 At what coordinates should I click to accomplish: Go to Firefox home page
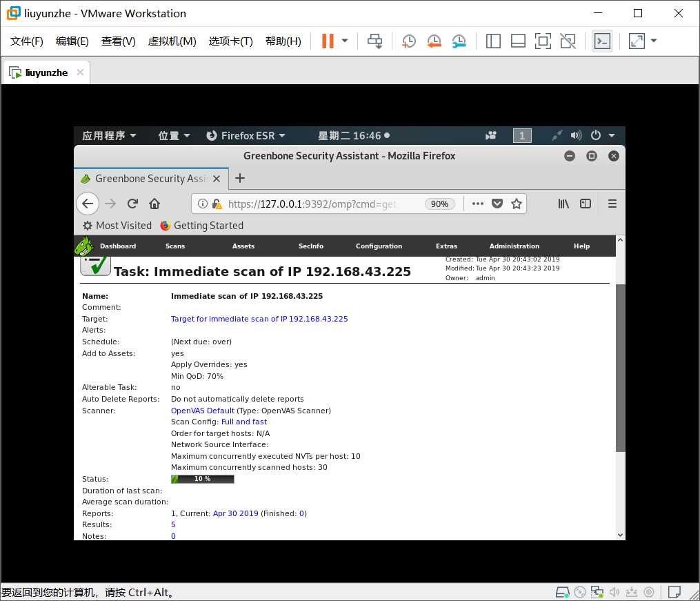pyautogui.click(x=154, y=204)
